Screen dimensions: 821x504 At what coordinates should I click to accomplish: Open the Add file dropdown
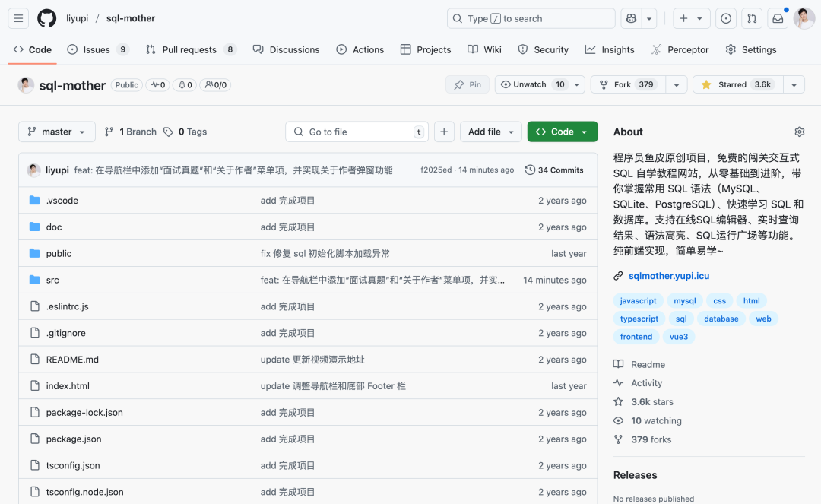(x=490, y=132)
